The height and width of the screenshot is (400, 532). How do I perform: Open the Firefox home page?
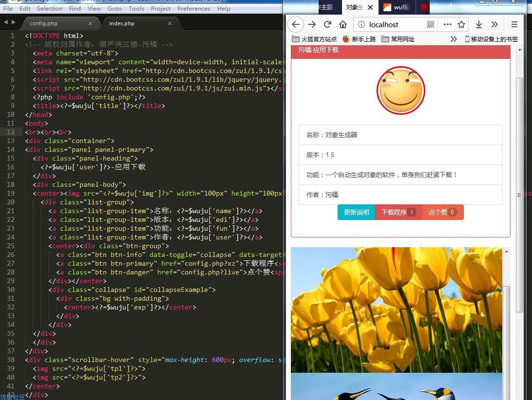click(x=343, y=24)
